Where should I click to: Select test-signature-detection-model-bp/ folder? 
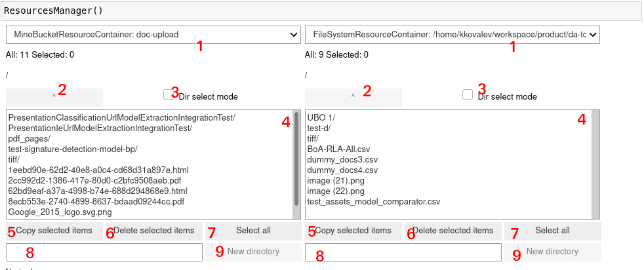click(x=73, y=149)
